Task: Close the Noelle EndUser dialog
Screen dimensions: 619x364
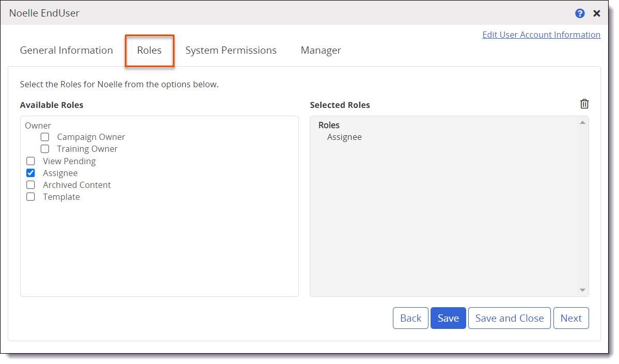Action: point(597,13)
